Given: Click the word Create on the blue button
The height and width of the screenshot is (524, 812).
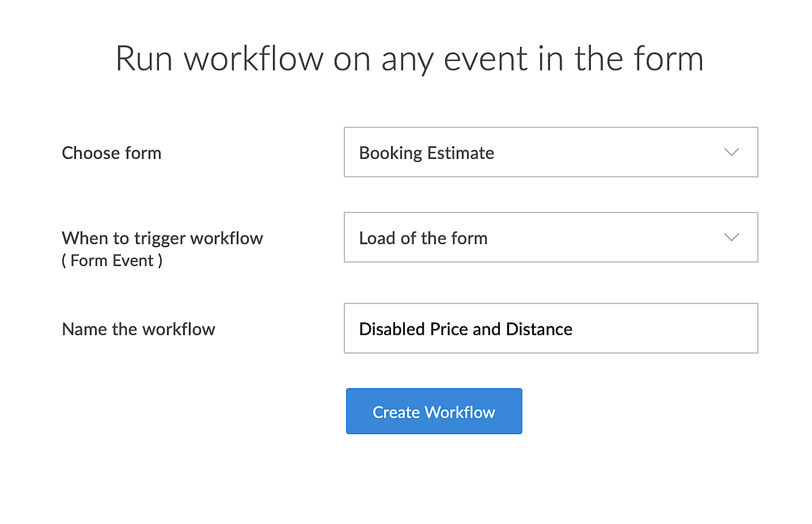Looking at the screenshot, I should 396,412.
